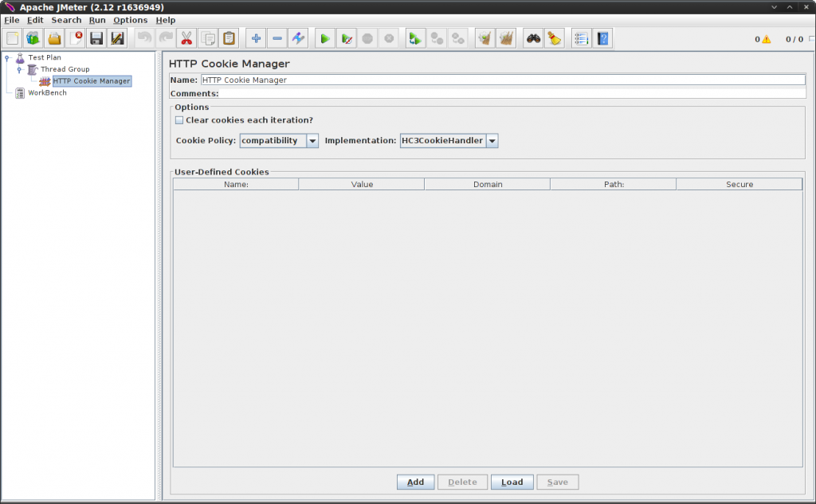Click the Add button for user-defined cookies
The image size is (816, 504).
coord(415,482)
